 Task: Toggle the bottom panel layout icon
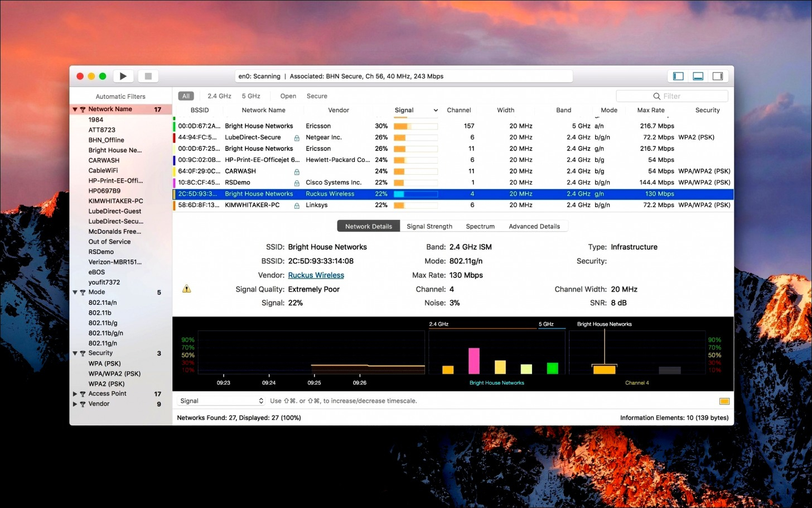coord(698,76)
